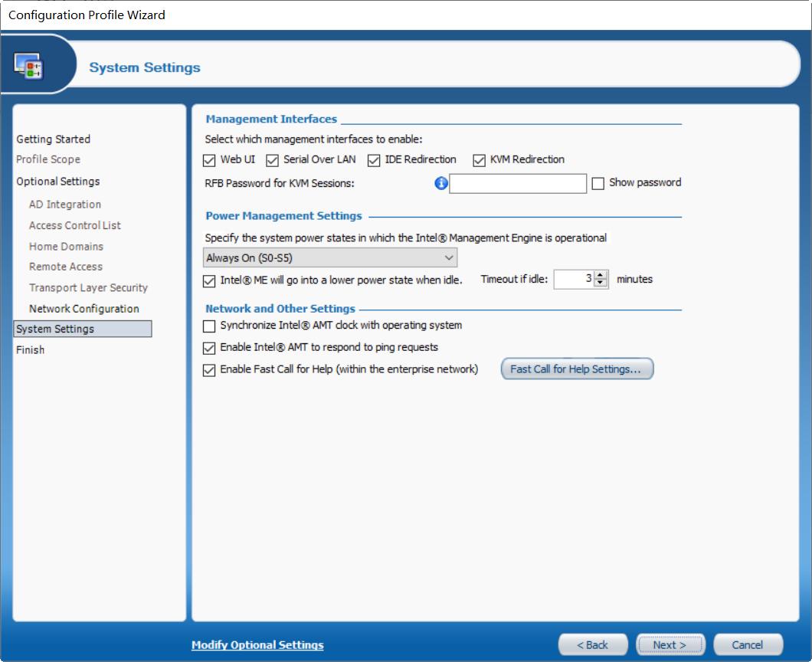Select Access Control List in sidebar
The image size is (812, 662).
pyautogui.click(x=74, y=225)
